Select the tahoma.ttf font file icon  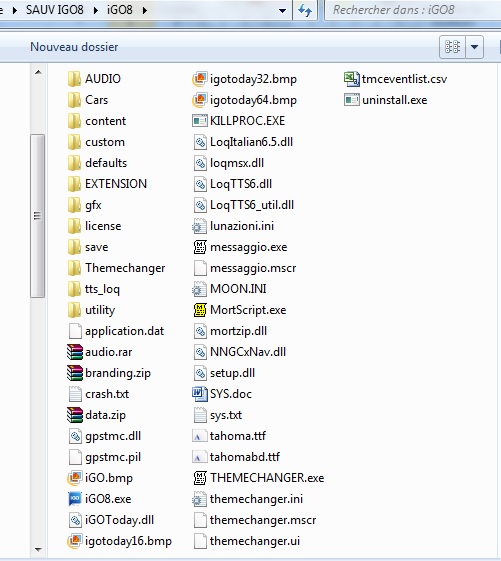[x=200, y=436]
